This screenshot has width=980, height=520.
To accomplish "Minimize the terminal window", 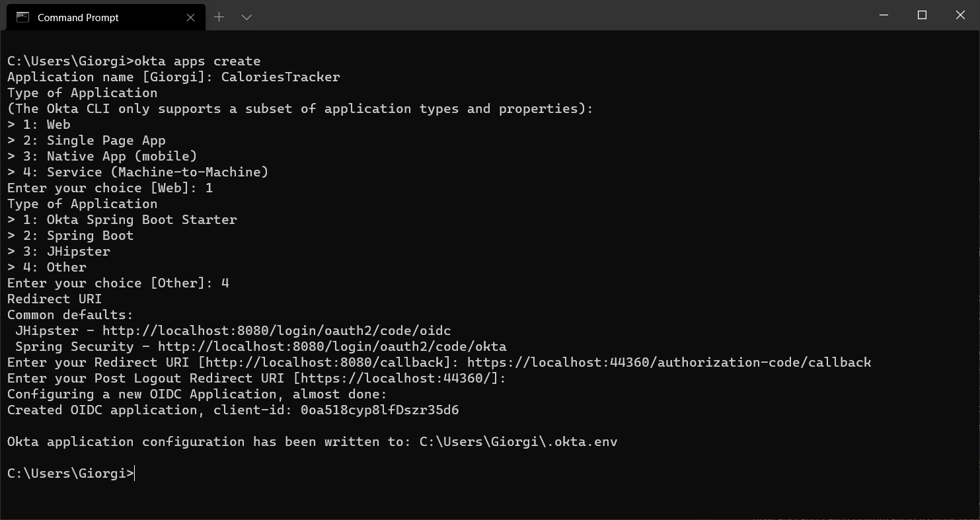I will coord(884,15).
